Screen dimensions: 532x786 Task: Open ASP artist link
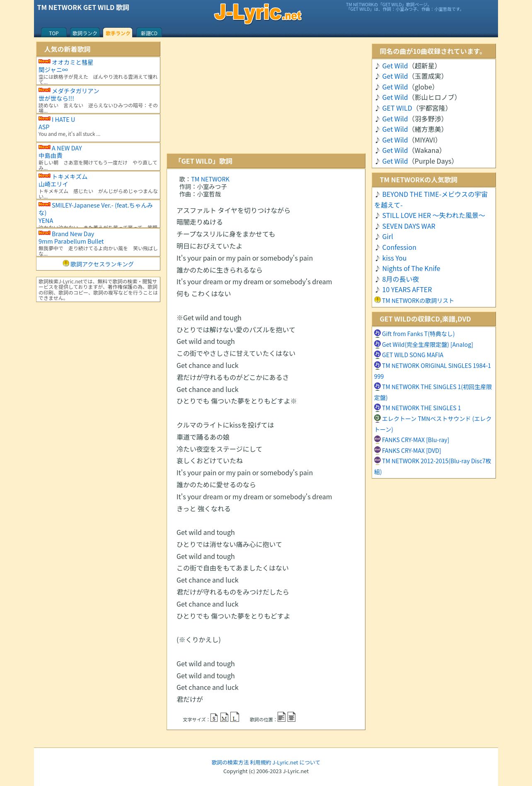[44, 127]
